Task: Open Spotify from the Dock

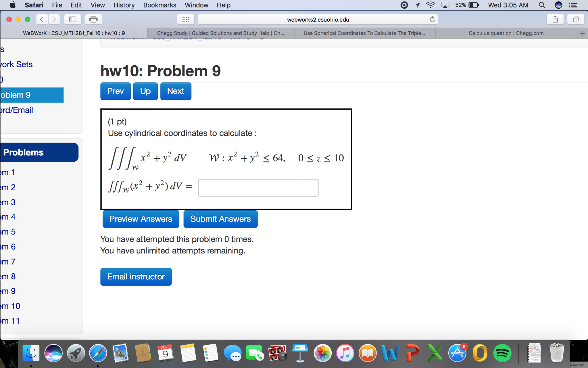Action: (502, 353)
